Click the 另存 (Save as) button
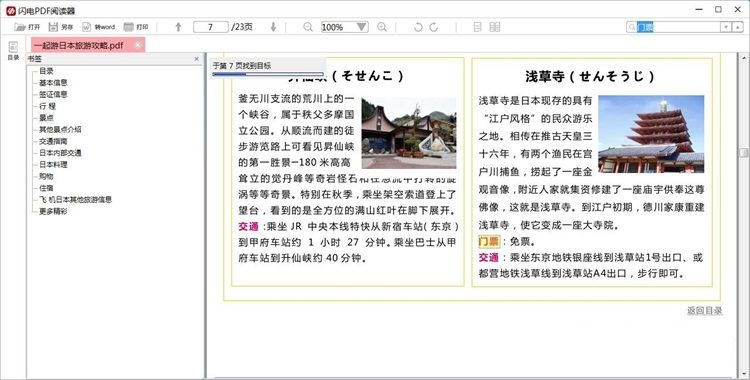The width and height of the screenshot is (750, 380). [x=61, y=27]
